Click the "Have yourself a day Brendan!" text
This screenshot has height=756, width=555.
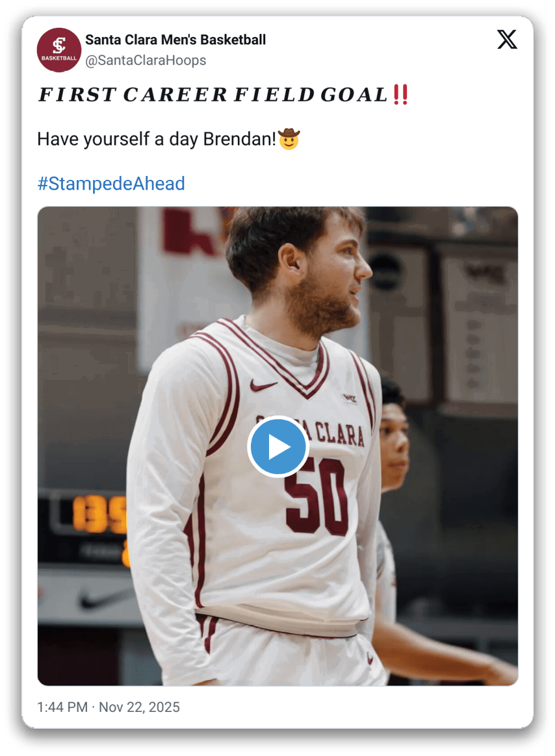157,139
